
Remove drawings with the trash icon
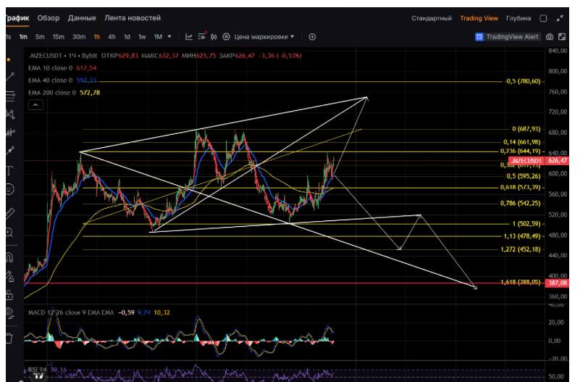pos(9,338)
